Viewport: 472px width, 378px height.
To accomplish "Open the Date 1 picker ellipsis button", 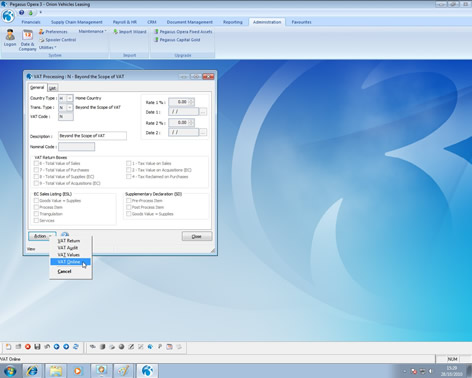I will point(203,112).
